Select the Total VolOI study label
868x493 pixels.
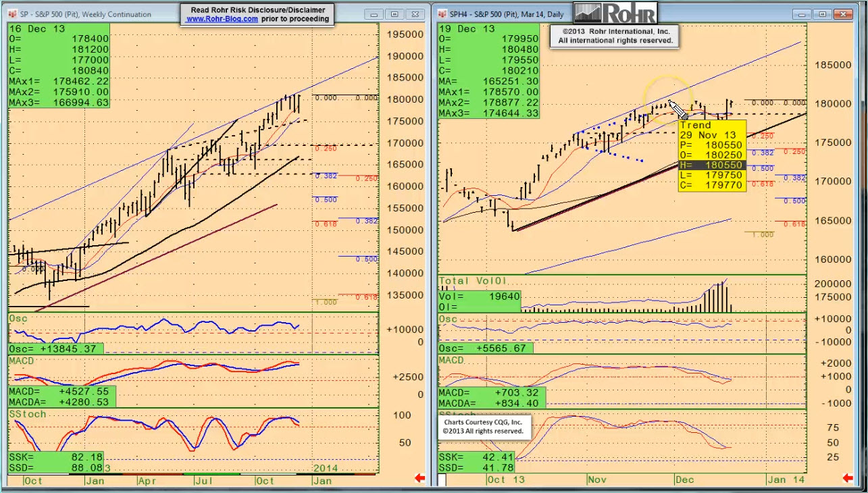[473, 281]
